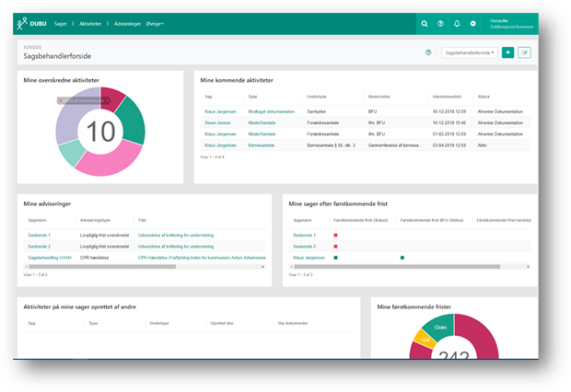
Task: Open the notifications bell icon
Action: (458, 23)
